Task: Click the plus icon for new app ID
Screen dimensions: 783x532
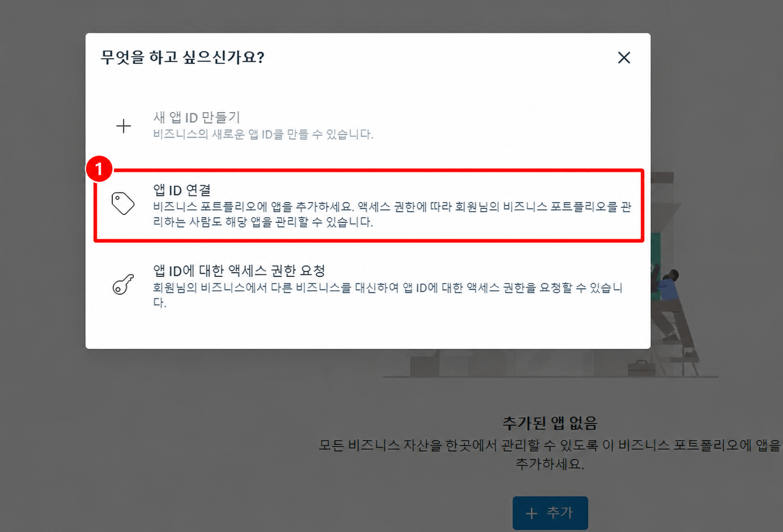Action: tap(124, 126)
